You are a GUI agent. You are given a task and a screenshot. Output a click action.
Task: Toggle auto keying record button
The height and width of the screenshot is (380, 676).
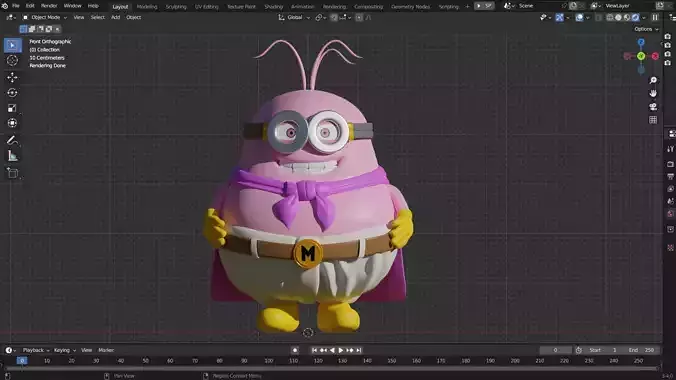[295, 350]
